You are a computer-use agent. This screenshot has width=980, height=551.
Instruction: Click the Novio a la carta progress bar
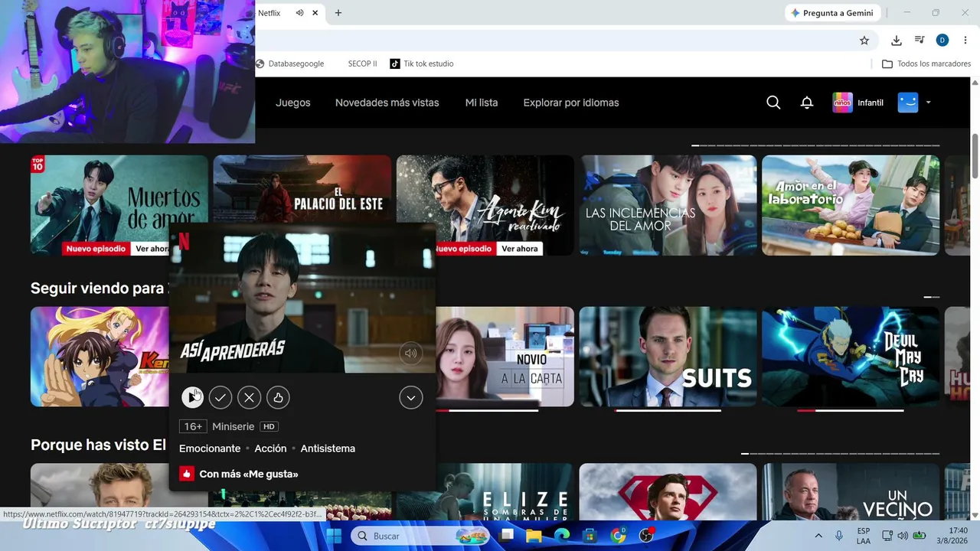[x=487, y=410]
